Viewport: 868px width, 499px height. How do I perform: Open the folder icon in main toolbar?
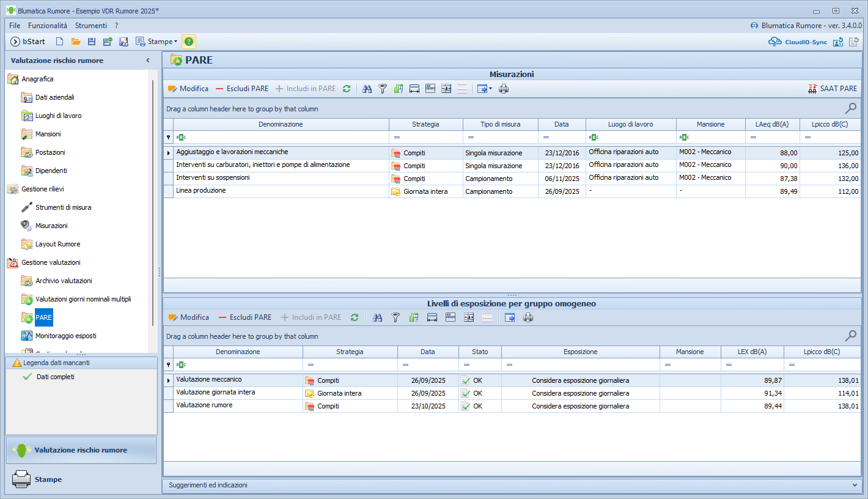pos(76,42)
